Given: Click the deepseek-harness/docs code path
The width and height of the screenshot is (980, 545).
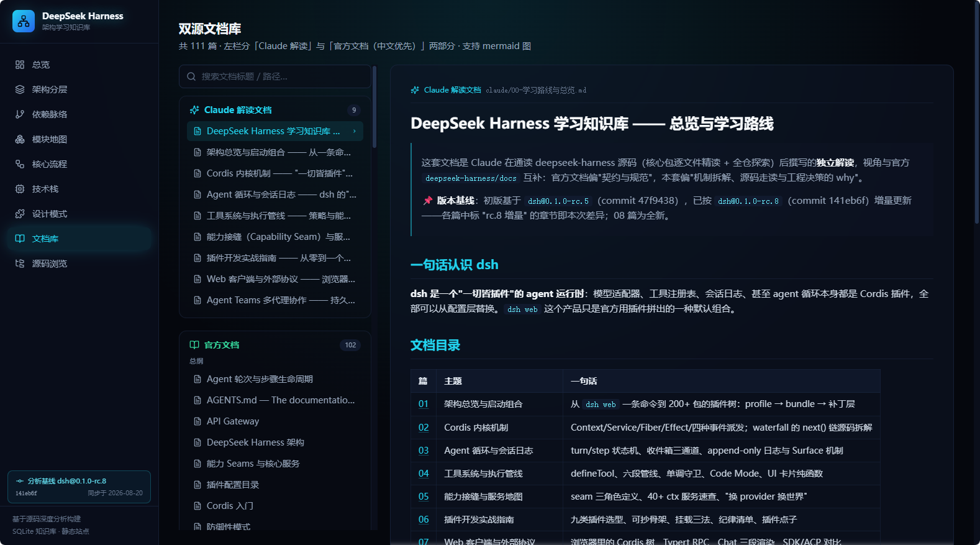Looking at the screenshot, I should 471,178.
